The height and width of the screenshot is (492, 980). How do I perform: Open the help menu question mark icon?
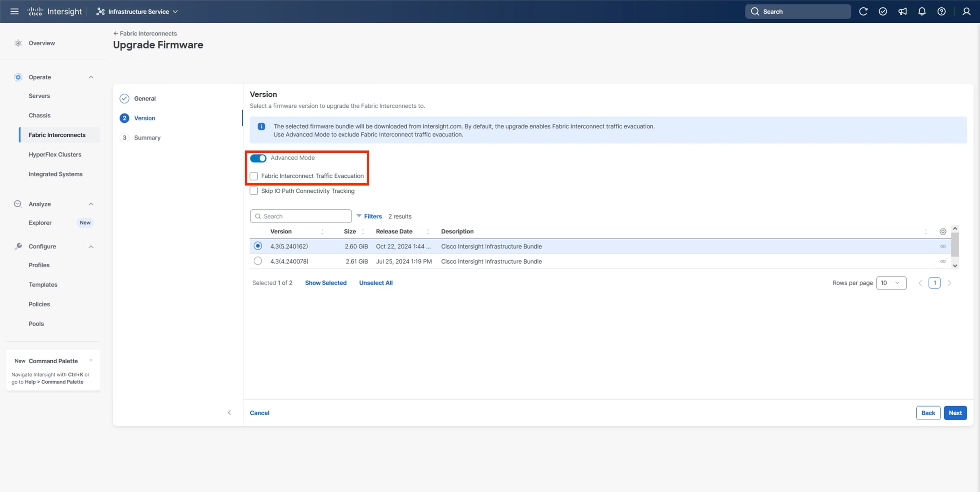point(942,11)
